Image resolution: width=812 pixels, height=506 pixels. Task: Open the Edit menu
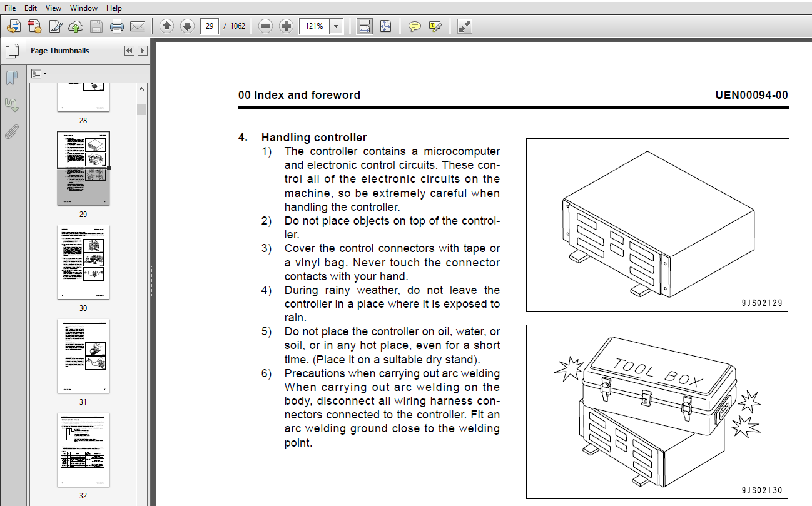click(31, 8)
